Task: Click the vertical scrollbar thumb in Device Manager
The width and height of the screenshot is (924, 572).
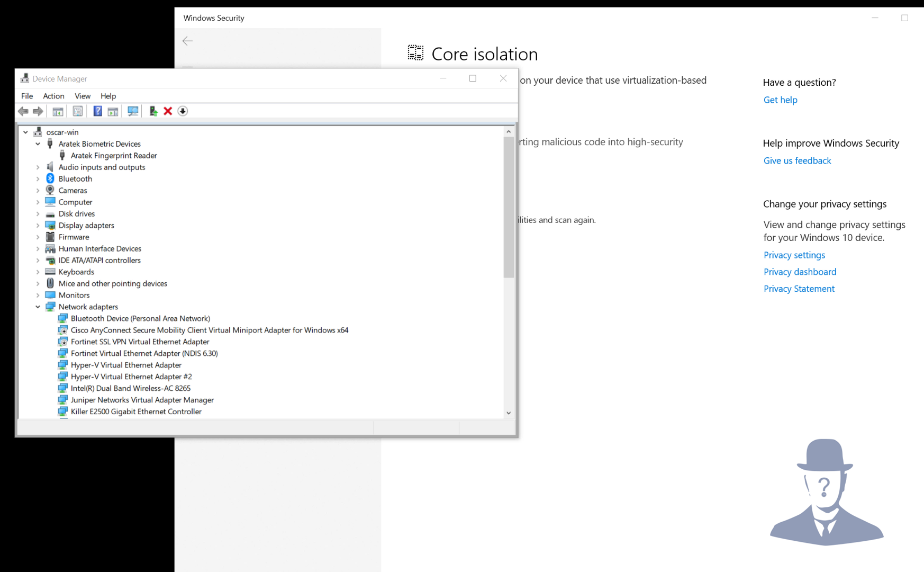Action: (509, 207)
